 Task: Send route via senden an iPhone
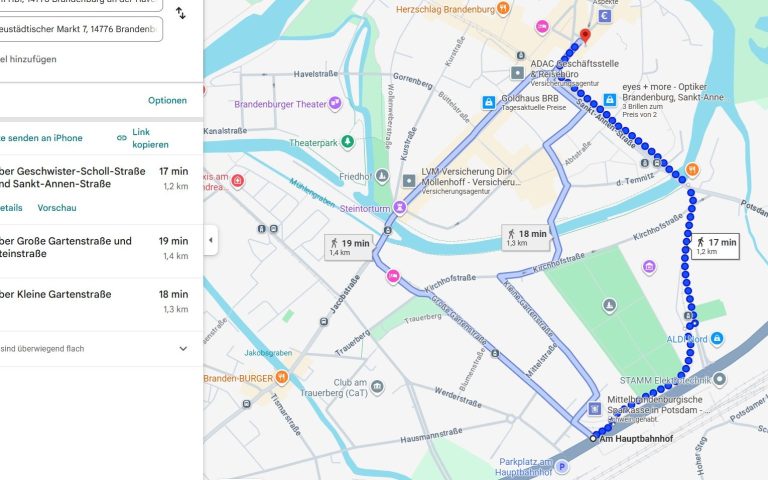41,138
